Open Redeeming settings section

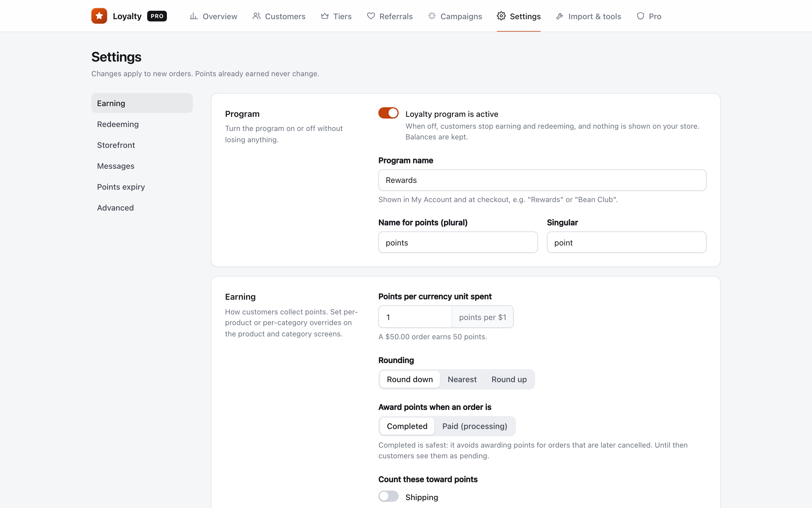click(142, 124)
